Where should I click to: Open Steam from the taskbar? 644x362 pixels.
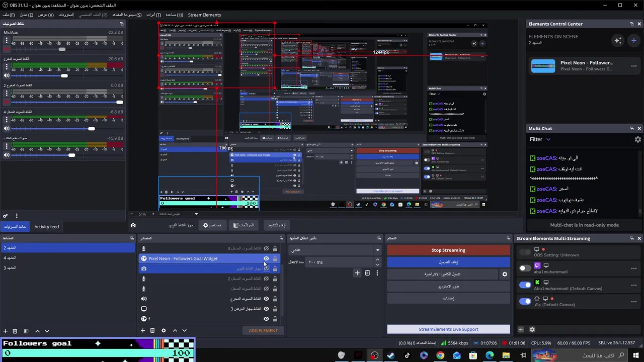(x=391, y=355)
